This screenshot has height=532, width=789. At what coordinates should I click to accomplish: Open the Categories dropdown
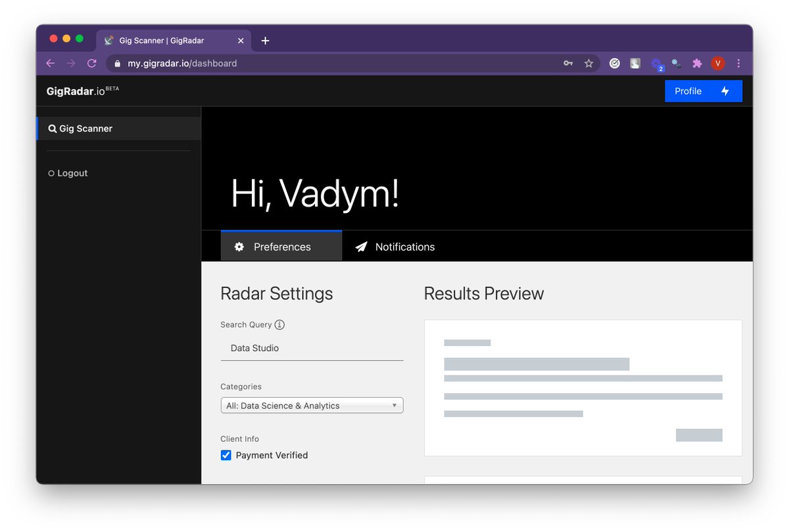coord(312,406)
